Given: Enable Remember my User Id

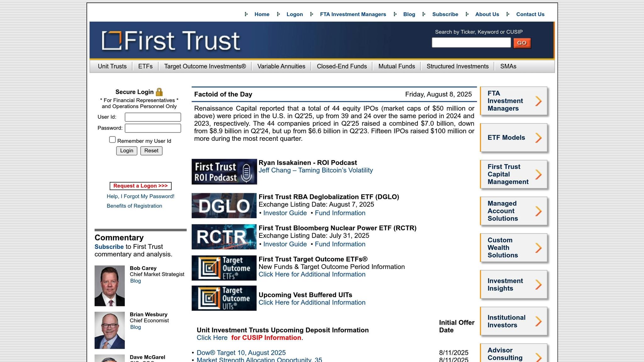Looking at the screenshot, I should click(x=112, y=140).
